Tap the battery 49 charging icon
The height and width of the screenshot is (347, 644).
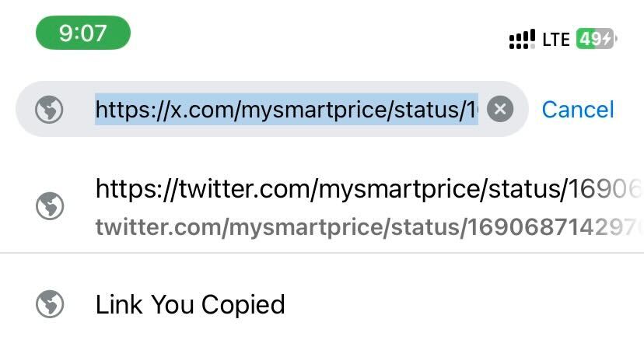pos(597,39)
